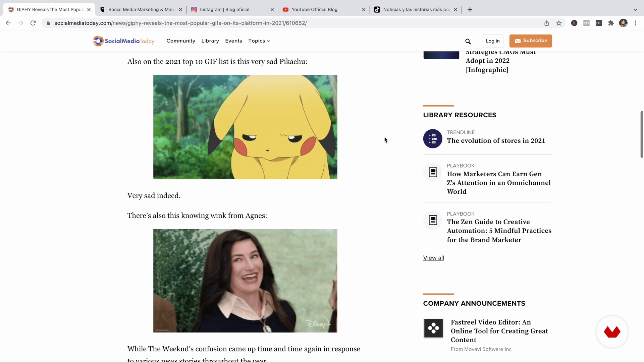Close the GIPHY Reveals tab

tap(89, 10)
